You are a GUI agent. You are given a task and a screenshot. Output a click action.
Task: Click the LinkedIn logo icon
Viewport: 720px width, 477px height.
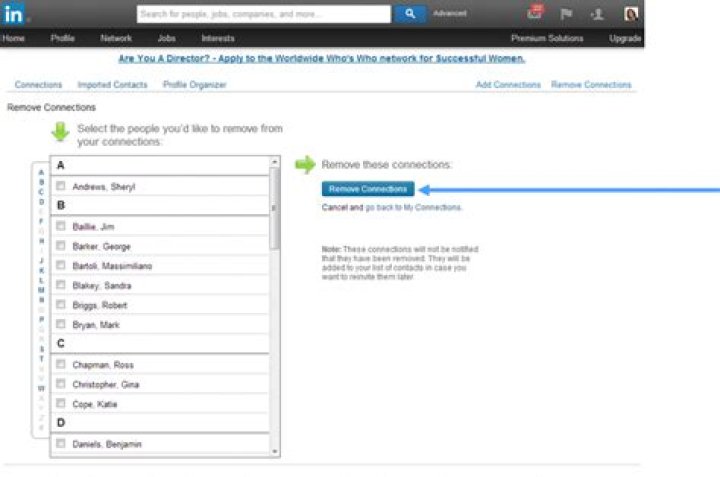point(13,14)
